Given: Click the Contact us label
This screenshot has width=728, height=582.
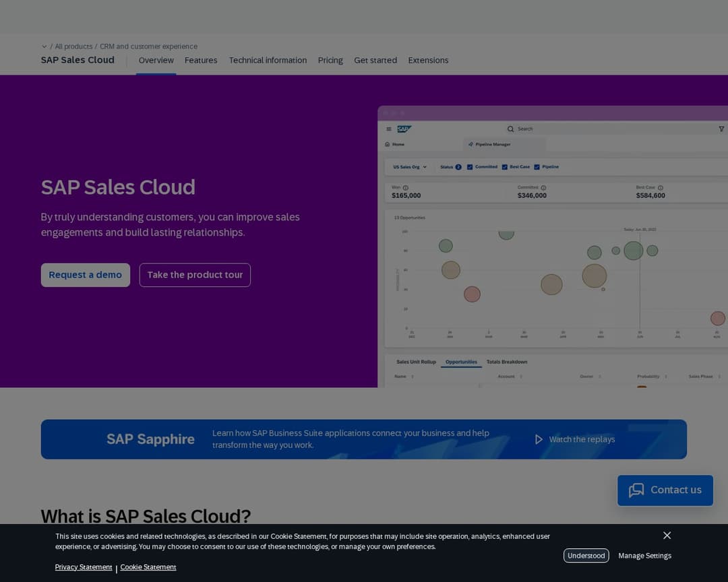Looking at the screenshot, I should coord(675,490).
